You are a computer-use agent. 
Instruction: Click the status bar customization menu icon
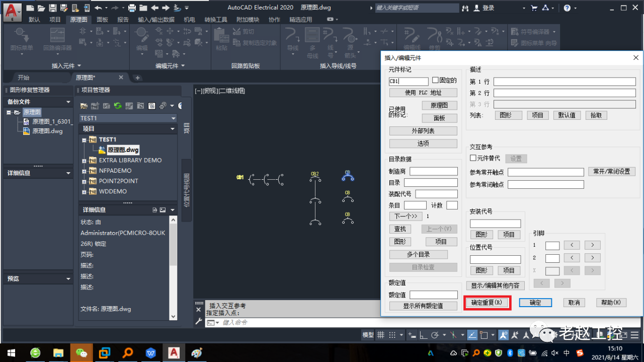click(633, 335)
